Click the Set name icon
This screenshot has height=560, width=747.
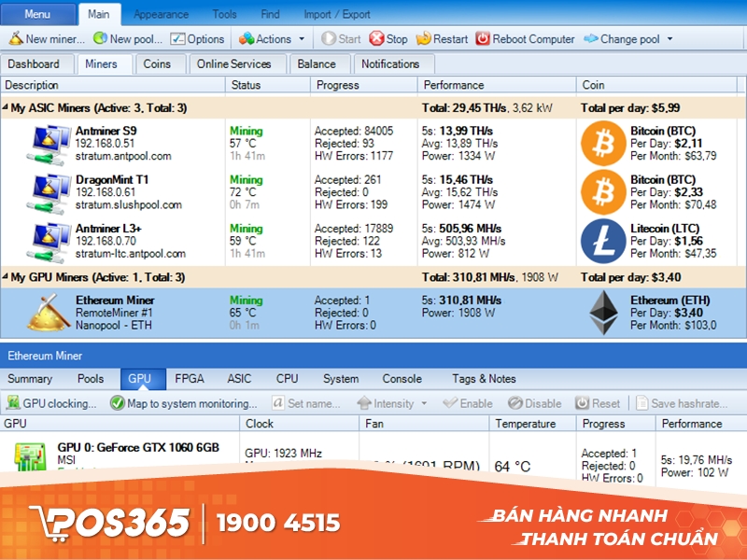click(278, 403)
